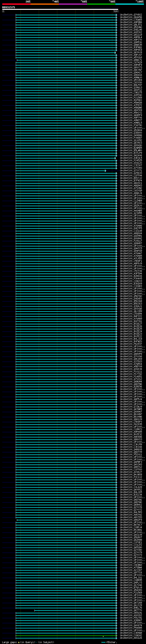Click label UniRef100_Q7XY71
146x644 pixels.
tap(131, 170)
